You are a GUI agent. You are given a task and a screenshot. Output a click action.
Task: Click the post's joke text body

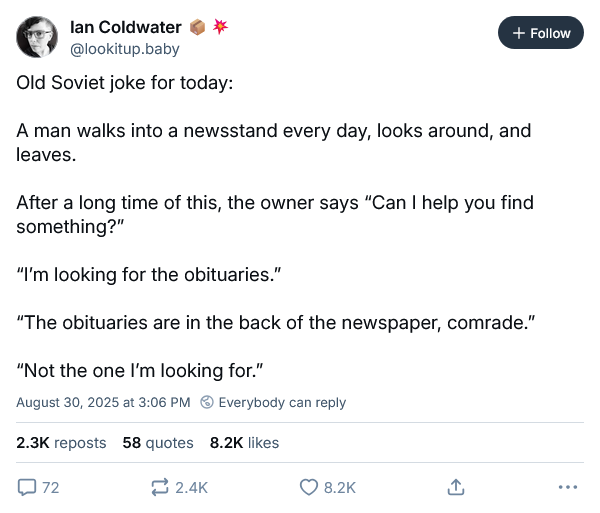point(276,226)
